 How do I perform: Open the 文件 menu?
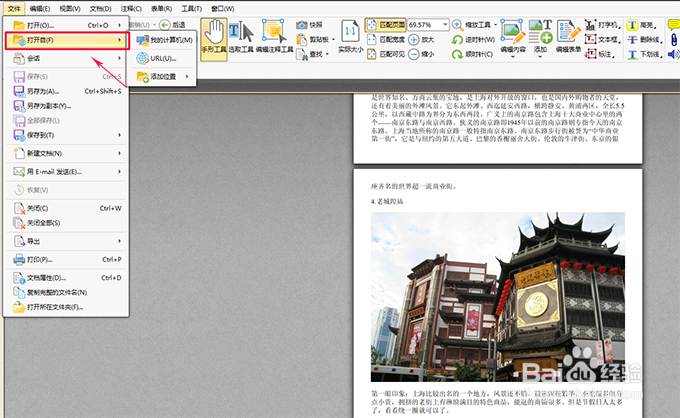14,8
